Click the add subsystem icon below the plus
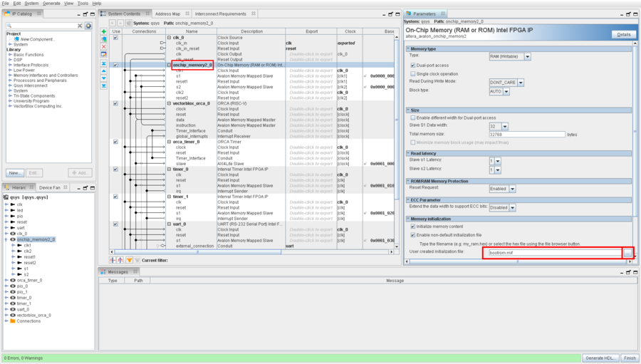 coord(104,39)
